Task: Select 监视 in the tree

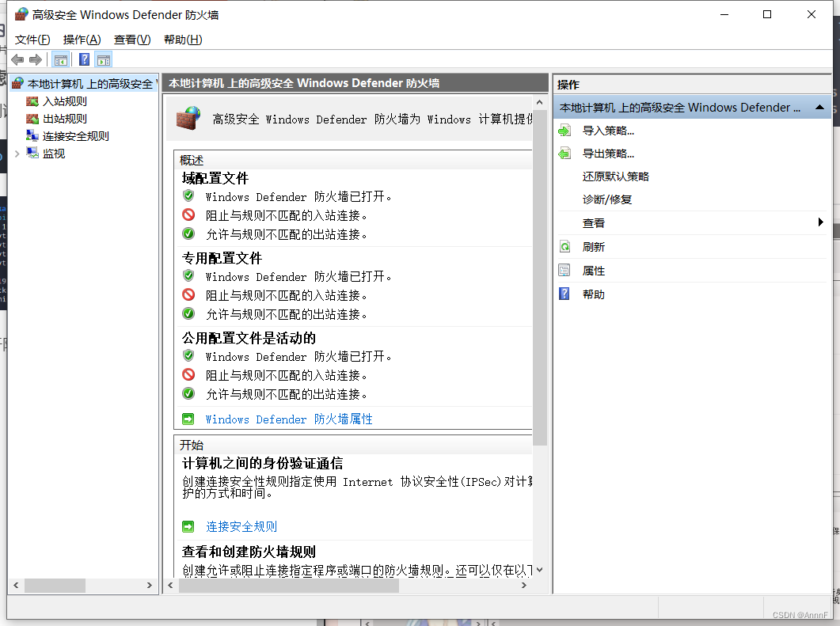Action: (54, 154)
